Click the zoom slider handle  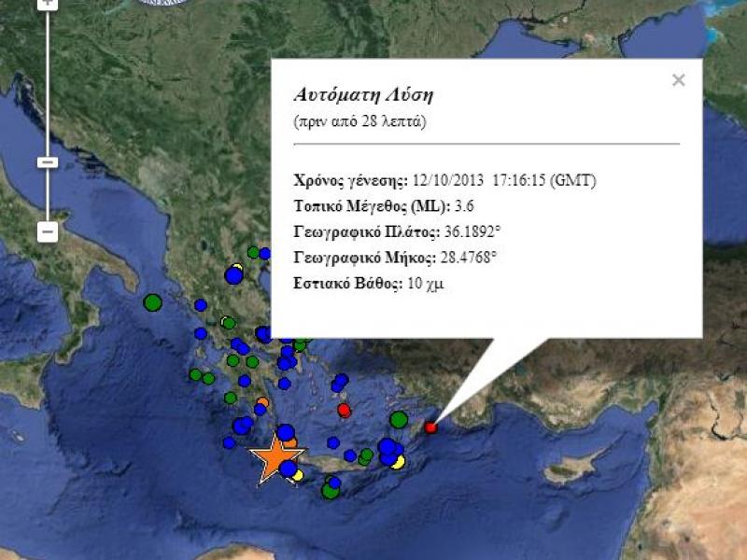click(49, 162)
